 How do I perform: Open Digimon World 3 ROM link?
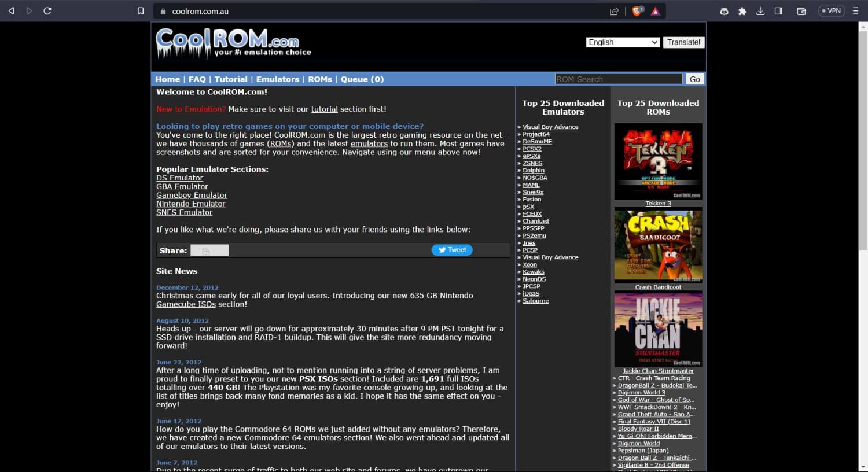click(642, 393)
